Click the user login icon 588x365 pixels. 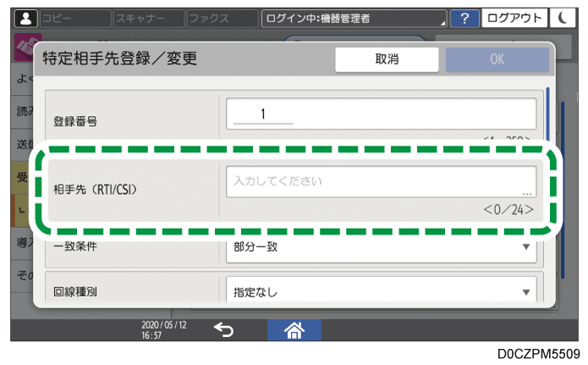tap(25, 18)
